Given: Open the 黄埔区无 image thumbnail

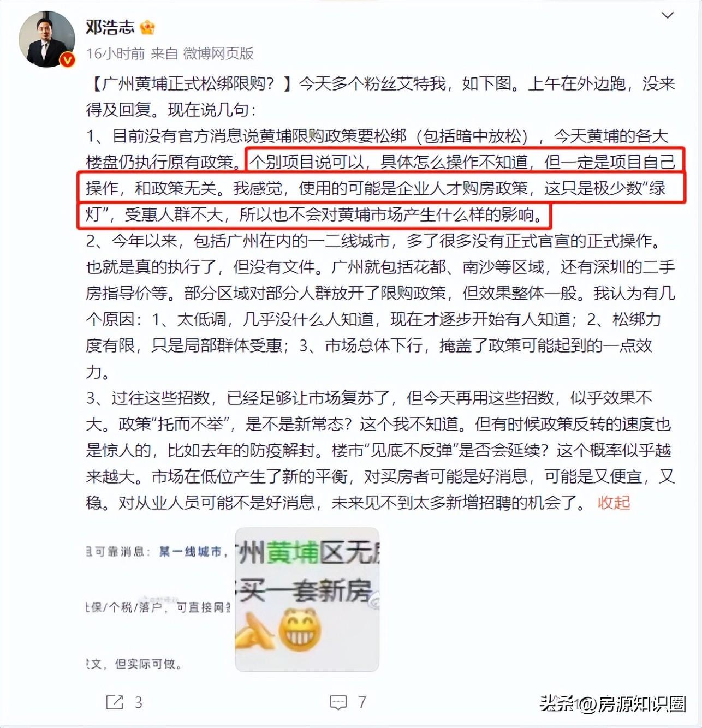Looking at the screenshot, I should click(x=307, y=599).
